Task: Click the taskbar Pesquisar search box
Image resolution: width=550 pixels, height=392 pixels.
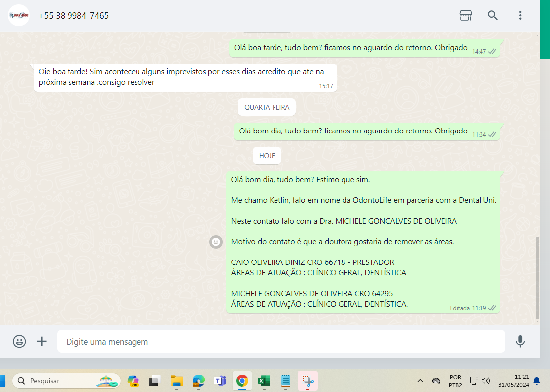Action: pos(67,381)
